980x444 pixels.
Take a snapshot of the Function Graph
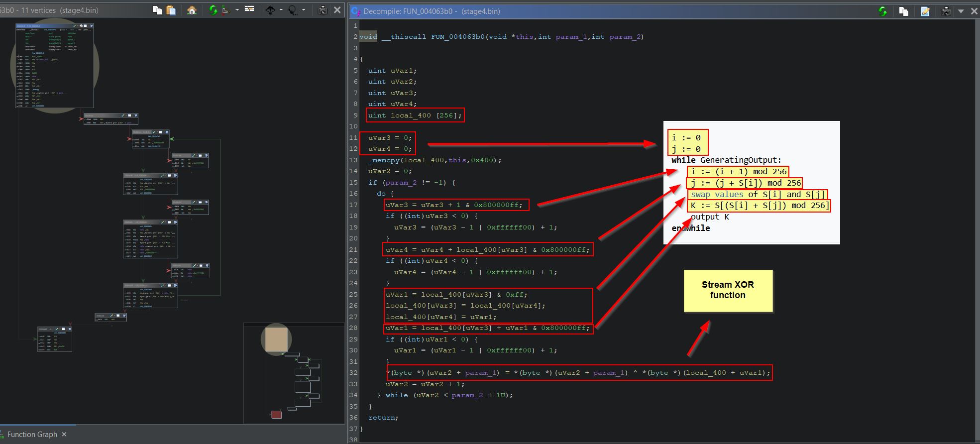pyautogui.click(x=323, y=10)
